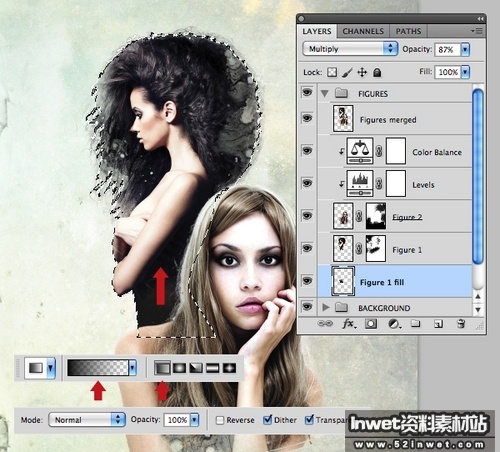Select the Color Balance layer mask

pos(396,151)
